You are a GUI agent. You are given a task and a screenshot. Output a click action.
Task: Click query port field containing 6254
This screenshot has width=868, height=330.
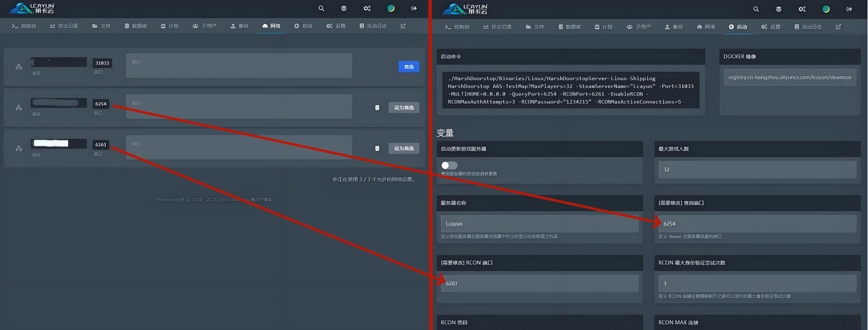(x=757, y=224)
